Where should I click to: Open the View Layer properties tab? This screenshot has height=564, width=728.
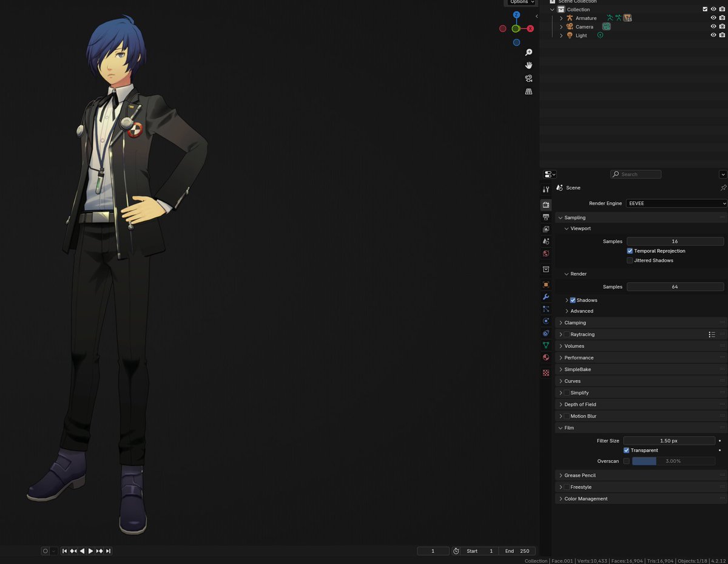tap(546, 229)
